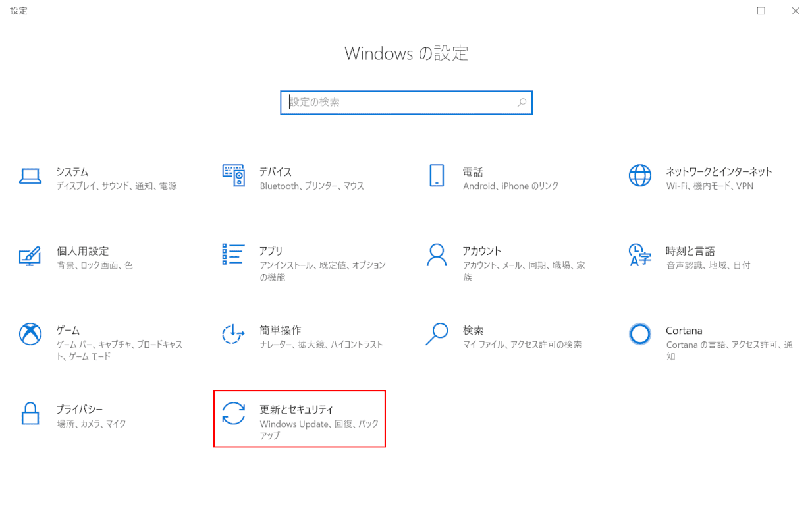Click text Windows Update、回復、バックアップ
The width and height of the screenshot is (812, 527).
point(319,430)
